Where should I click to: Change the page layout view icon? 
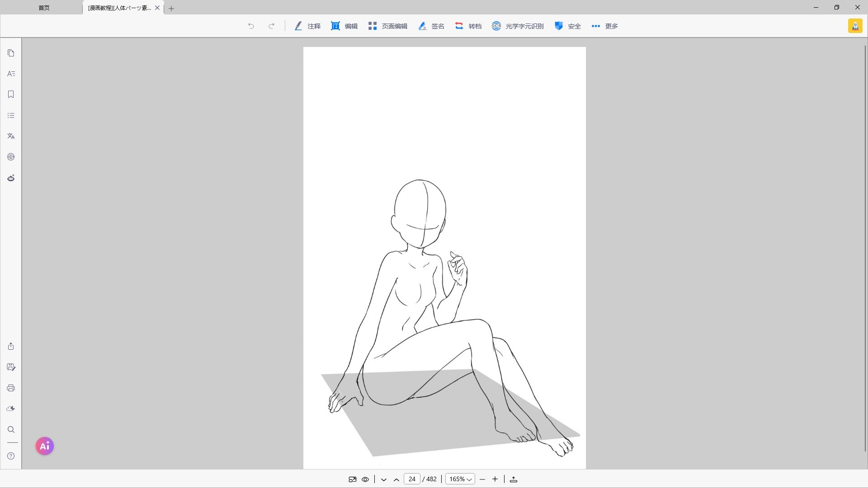click(x=353, y=479)
